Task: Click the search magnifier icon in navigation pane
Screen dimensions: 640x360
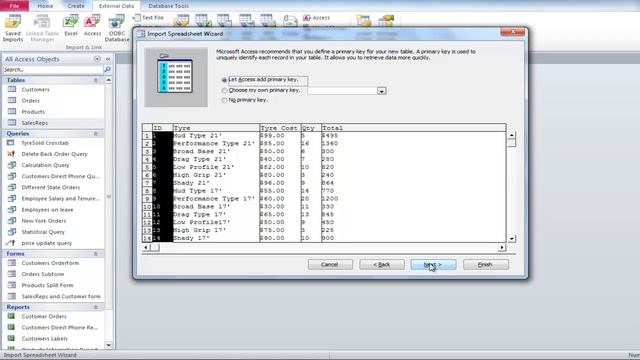Action: point(107,69)
